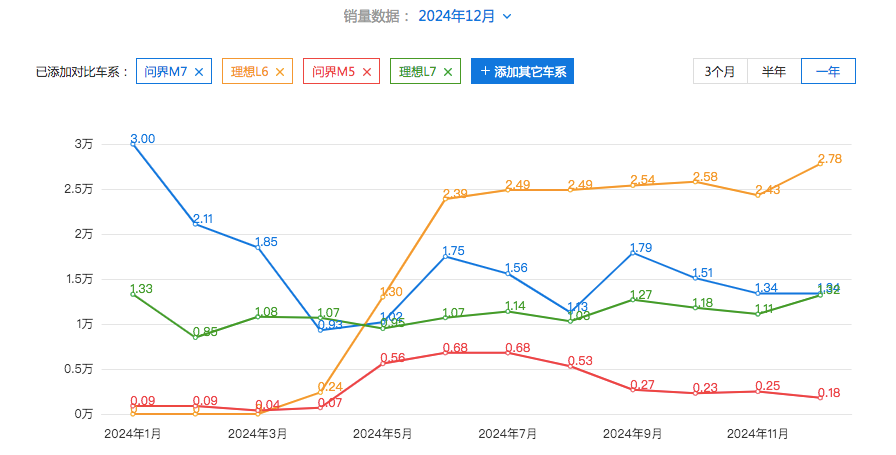Click X icon on 问界M5 tag
Screen dimensions: 896x455
367,72
